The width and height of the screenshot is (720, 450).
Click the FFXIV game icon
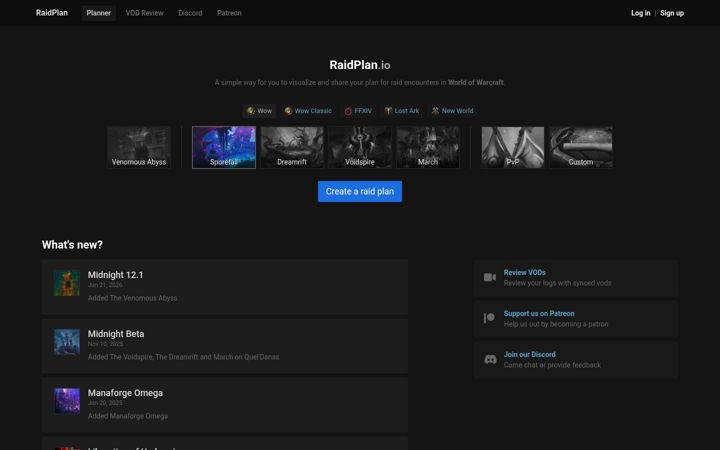[348, 111]
